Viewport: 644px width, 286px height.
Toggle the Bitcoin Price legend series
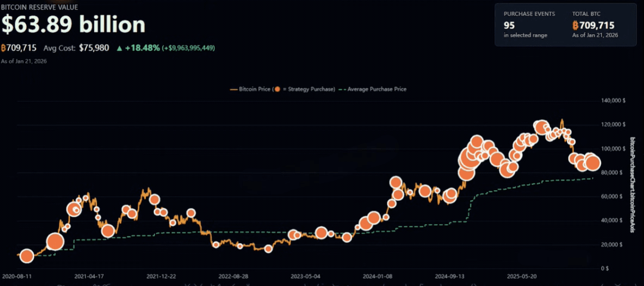point(255,89)
